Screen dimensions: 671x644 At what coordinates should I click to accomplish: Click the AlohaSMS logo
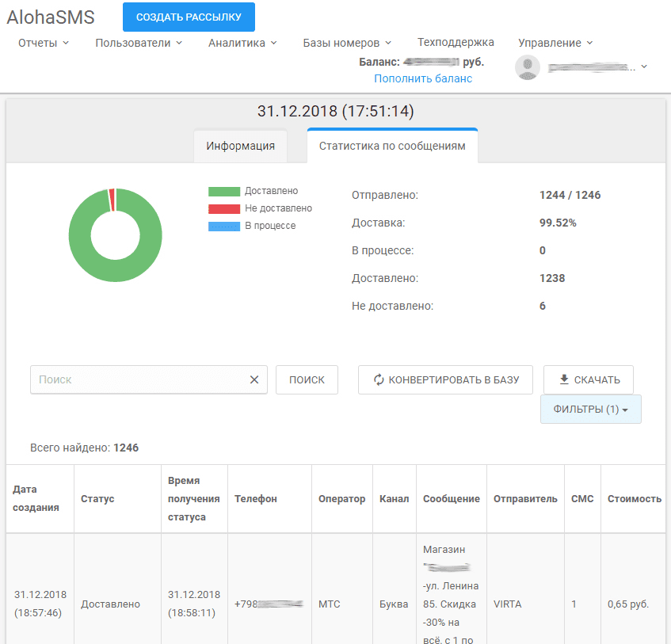(51, 17)
